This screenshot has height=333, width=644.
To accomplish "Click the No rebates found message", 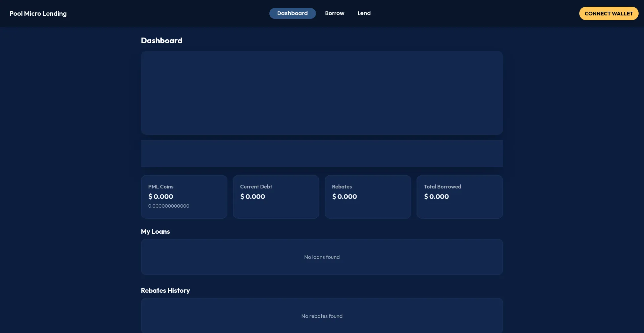I will (322, 316).
